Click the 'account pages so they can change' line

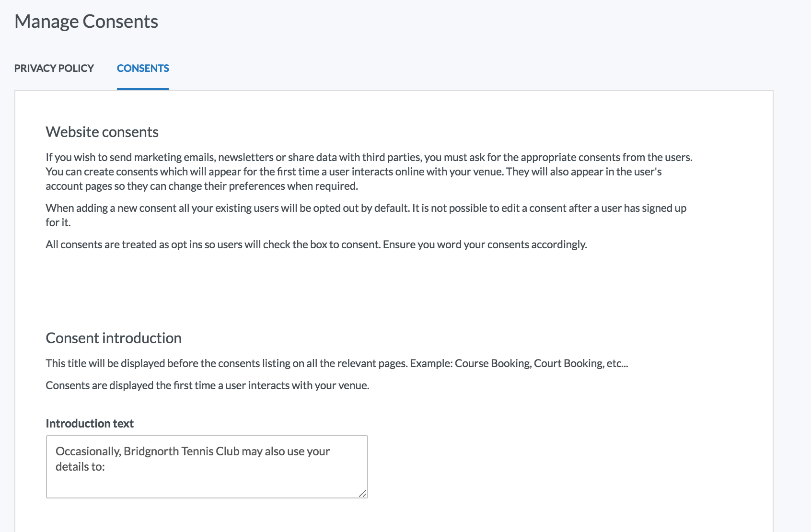tap(202, 186)
